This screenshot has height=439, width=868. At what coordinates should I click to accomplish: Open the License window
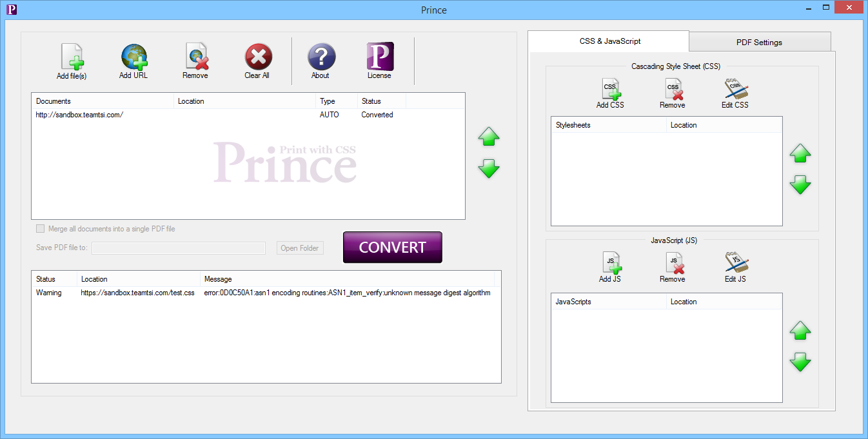tap(379, 58)
